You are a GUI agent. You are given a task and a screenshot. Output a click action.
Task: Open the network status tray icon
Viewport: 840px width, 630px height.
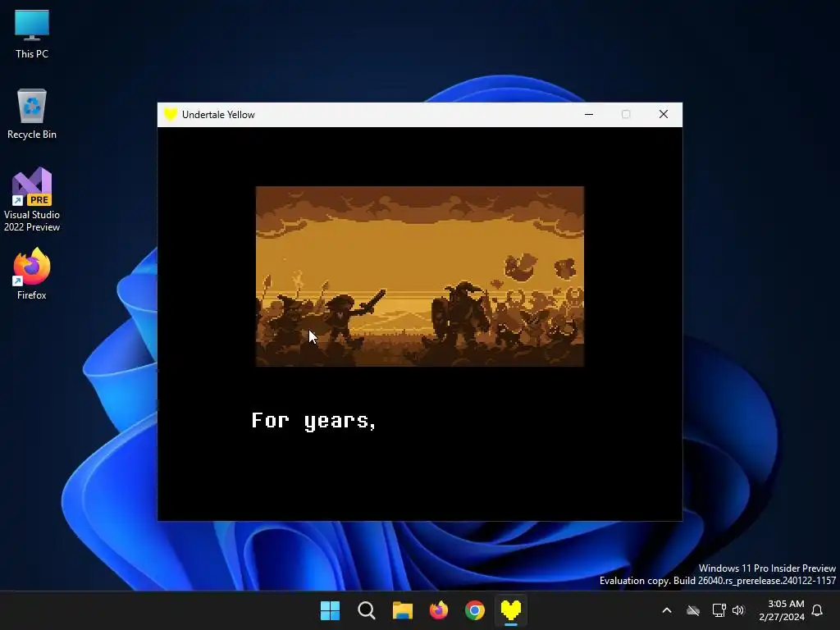click(x=719, y=610)
